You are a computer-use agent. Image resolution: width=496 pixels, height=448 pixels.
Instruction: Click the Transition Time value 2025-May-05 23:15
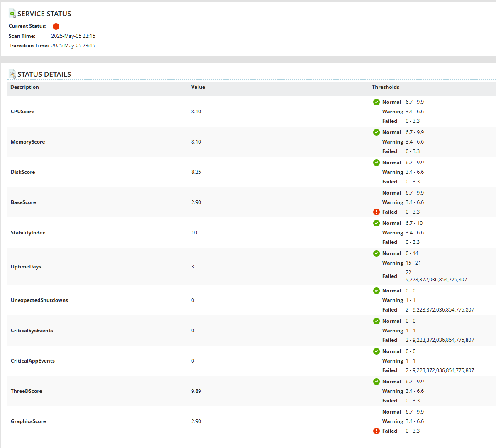point(73,46)
